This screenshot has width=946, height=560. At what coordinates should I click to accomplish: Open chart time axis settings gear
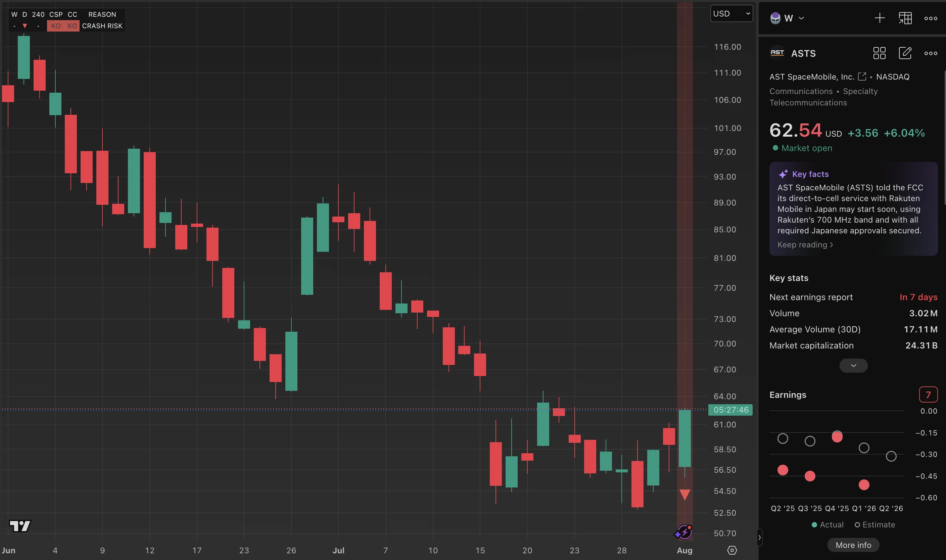click(x=732, y=550)
